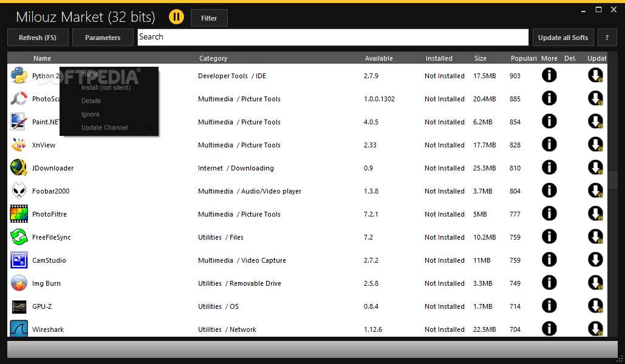This screenshot has height=364, width=625.
Task: Sort the list by Name column header
Action: [42, 58]
